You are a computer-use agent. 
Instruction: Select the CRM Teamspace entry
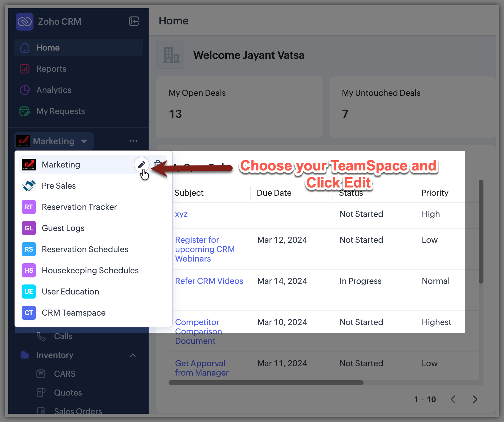93,313
